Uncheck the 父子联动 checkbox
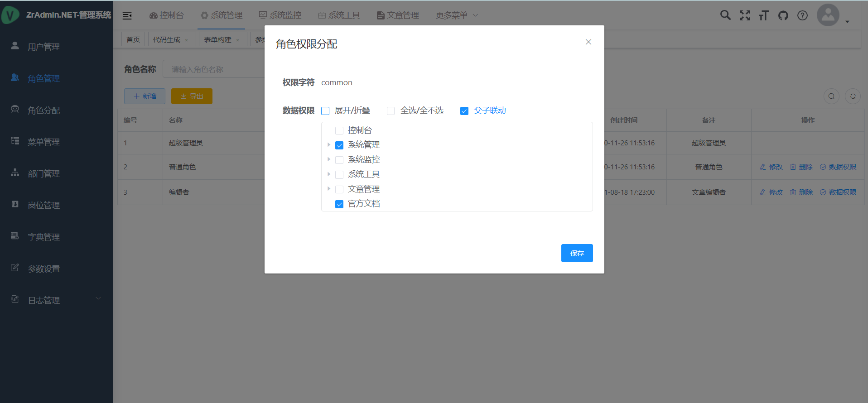The width and height of the screenshot is (868, 403). click(464, 111)
